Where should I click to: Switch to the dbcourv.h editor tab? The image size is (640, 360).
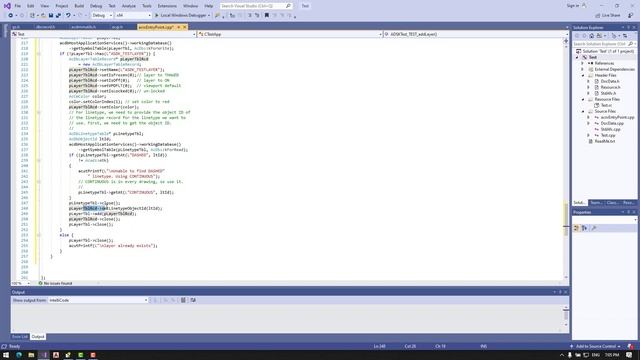tap(45, 27)
